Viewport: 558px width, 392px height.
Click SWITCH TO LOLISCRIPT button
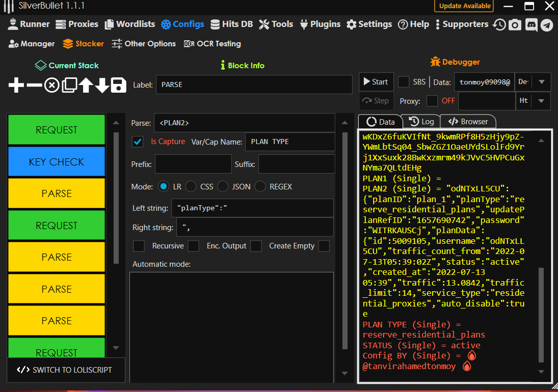click(x=66, y=370)
